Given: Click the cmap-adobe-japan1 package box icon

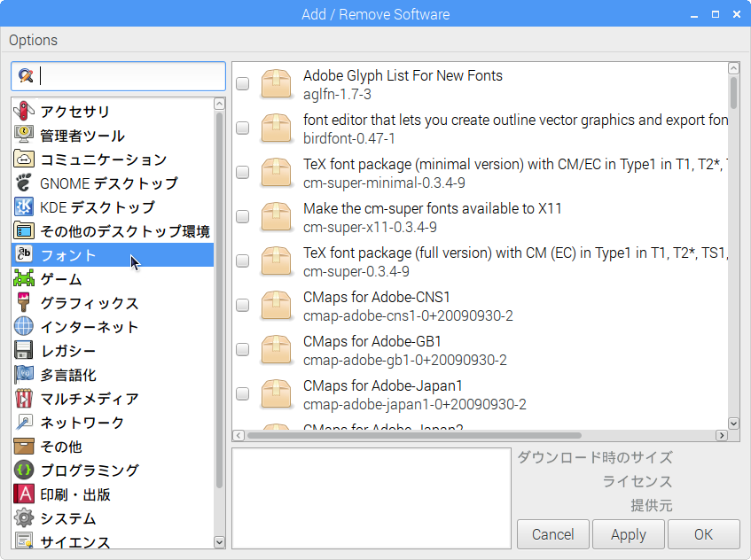Looking at the screenshot, I should pos(276,394).
